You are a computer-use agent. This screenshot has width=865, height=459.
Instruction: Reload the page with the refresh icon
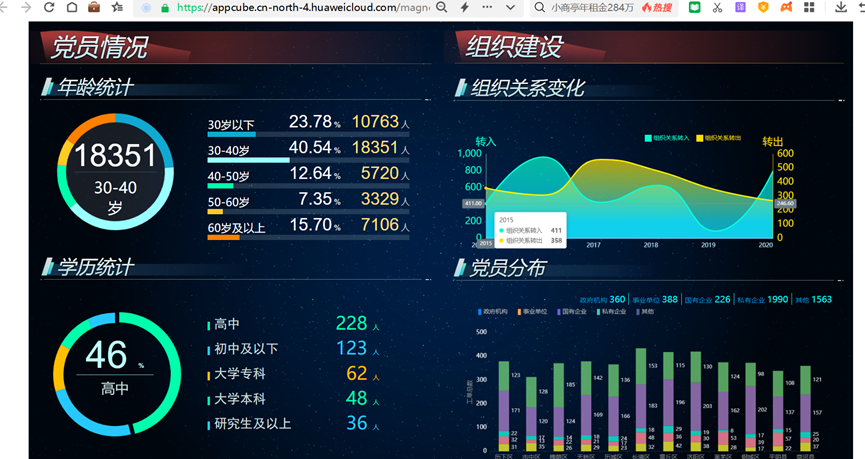pos(49,7)
